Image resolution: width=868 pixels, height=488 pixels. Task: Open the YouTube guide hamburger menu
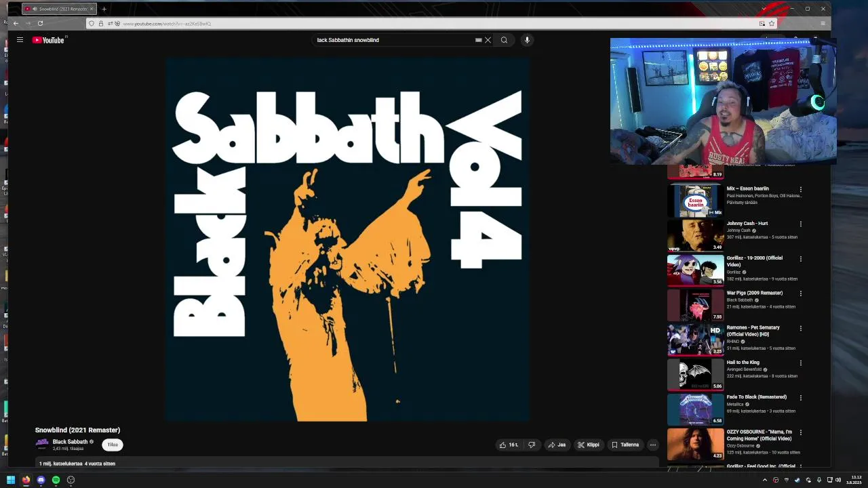[20, 40]
